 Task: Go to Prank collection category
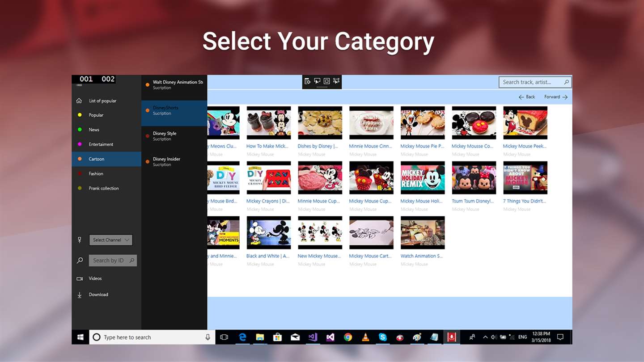[106, 188]
